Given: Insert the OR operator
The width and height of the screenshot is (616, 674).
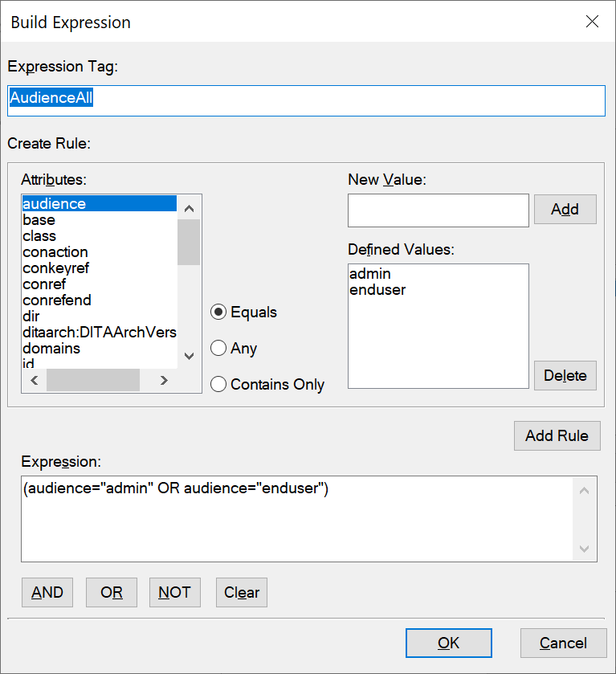Looking at the screenshot, I should [x=112, y=593].
